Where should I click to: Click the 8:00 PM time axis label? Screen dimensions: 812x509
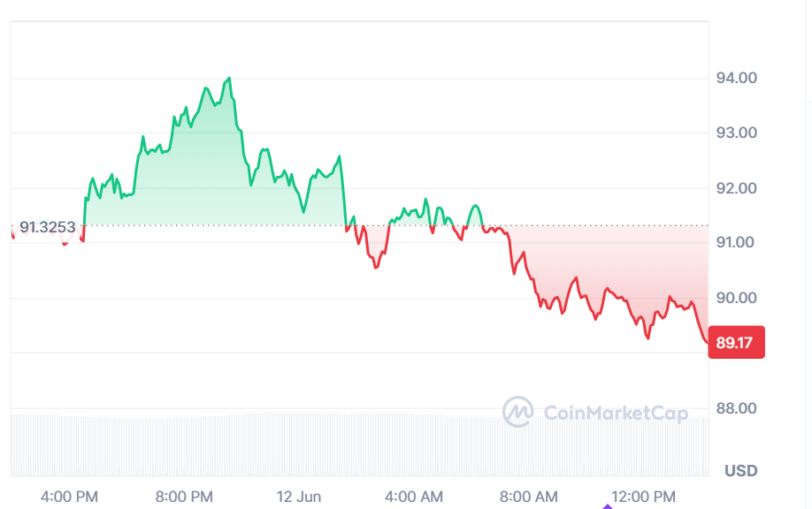[x=184, y=498]
